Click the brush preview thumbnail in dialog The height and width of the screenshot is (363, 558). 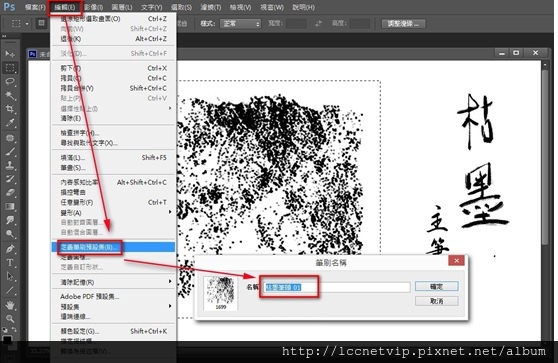(x=221, y=293)
